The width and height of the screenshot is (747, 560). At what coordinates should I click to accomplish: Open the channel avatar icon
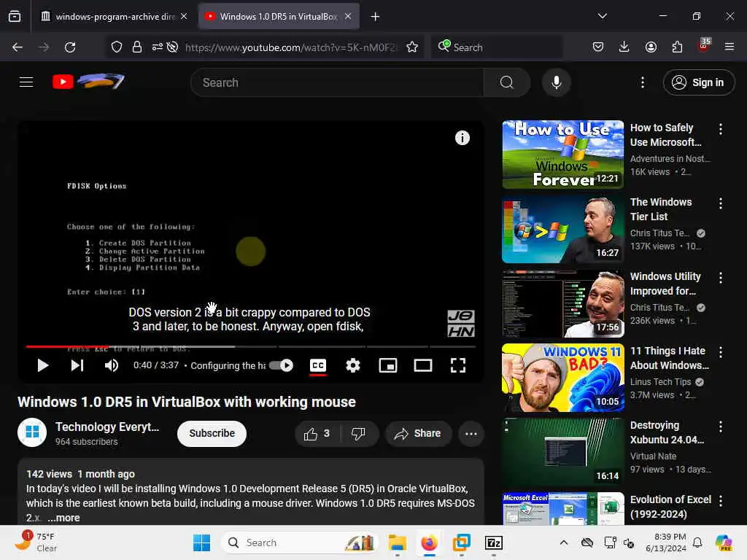tap(32, 432)
